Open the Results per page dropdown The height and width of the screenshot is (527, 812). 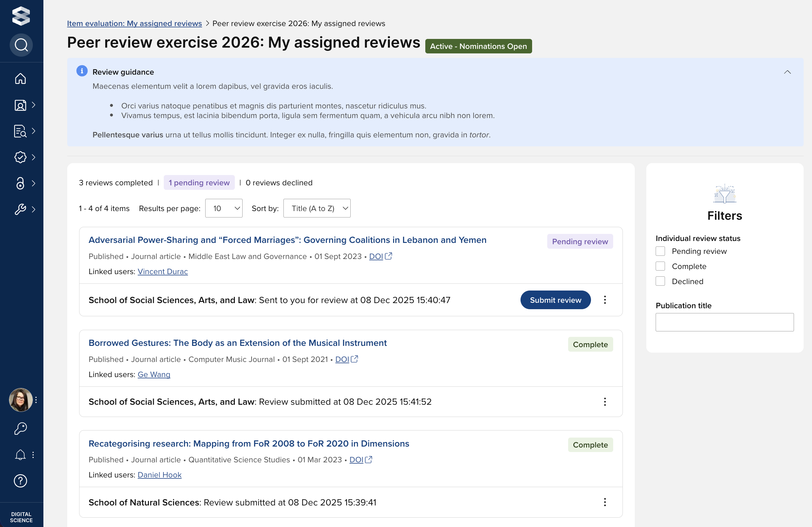[x=224, y=208]
